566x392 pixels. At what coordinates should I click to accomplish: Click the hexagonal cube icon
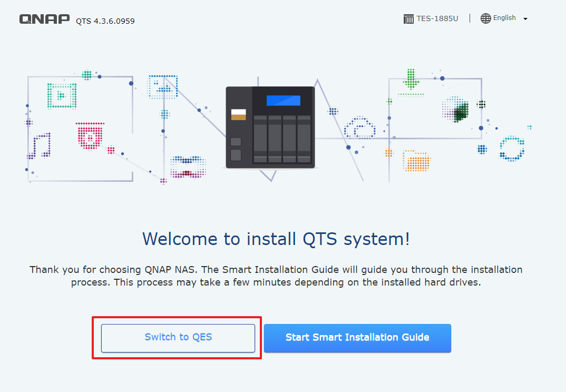pos(456,110)
